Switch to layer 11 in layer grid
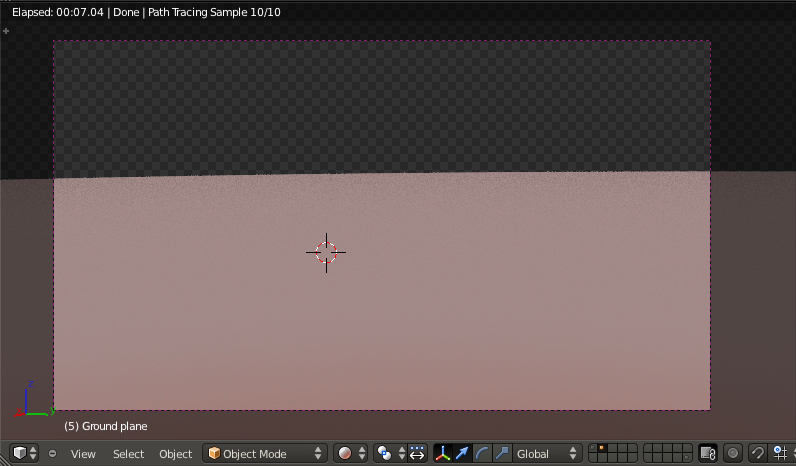The image size is (796, 466). (593, 458)
